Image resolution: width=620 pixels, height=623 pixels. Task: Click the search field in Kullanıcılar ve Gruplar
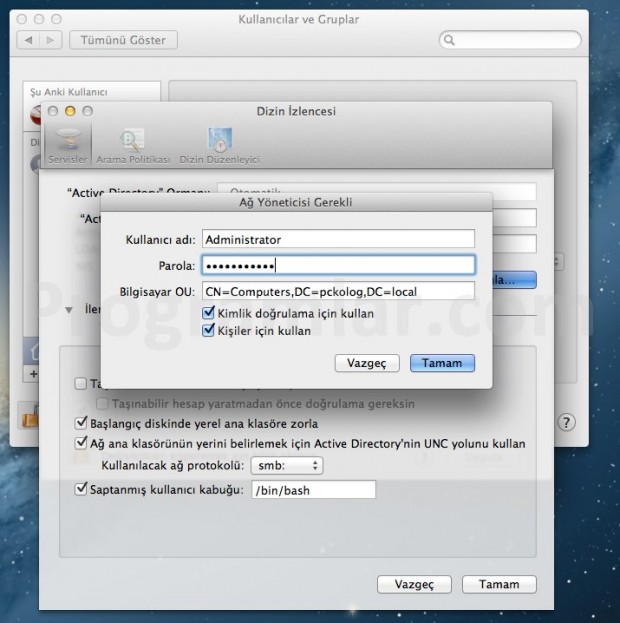(x=510, y=40)
